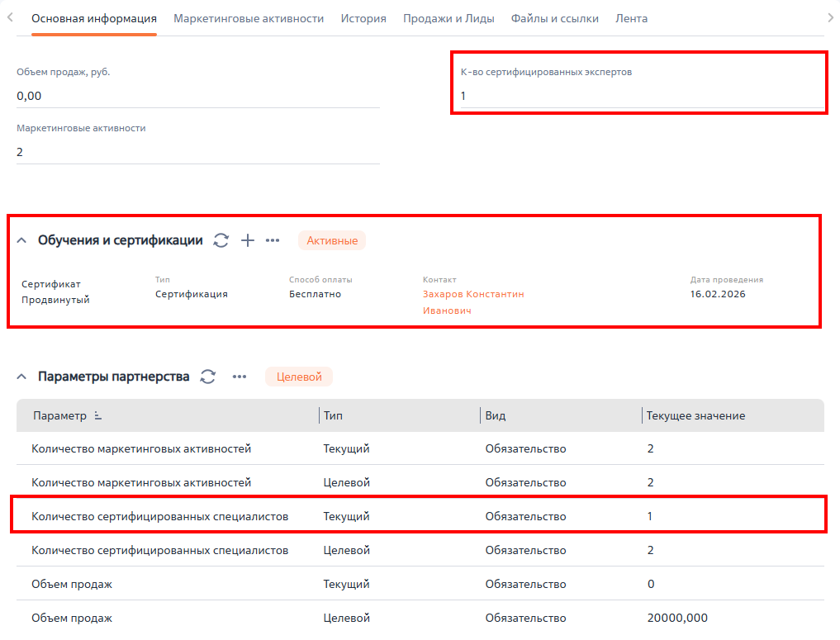840x640 pixels.
Task: Open more options for Обучения и сертификации
Action: 273,240
